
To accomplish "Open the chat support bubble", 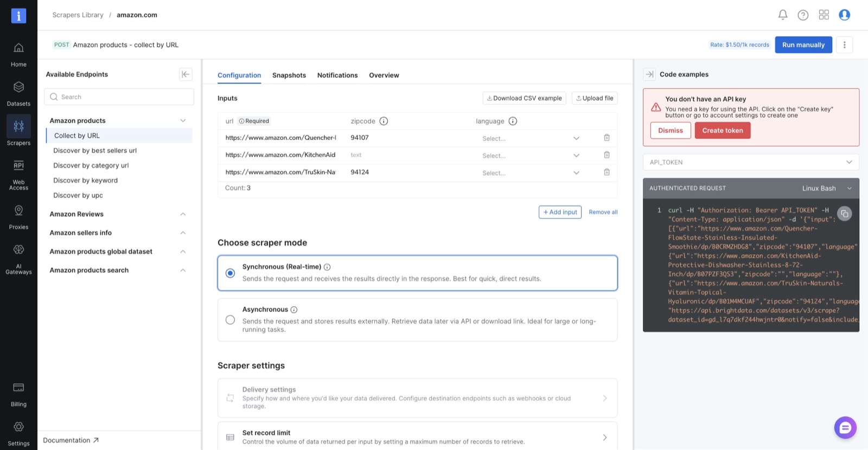I will click(x=845, y=428).
